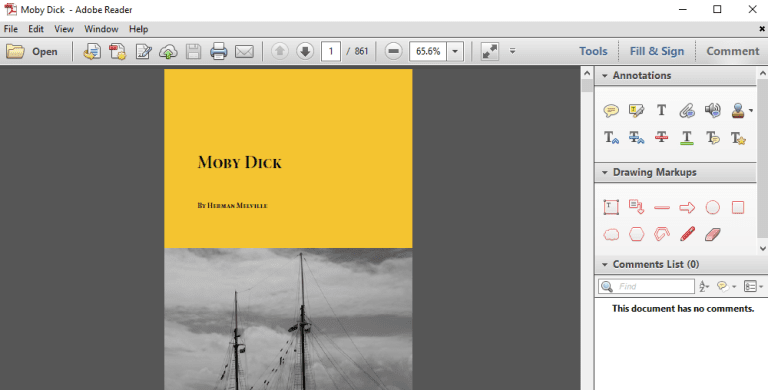This screenshot has width=768, height=390.
Task: Select the Add Text Comment T tool
Action: 662,111
